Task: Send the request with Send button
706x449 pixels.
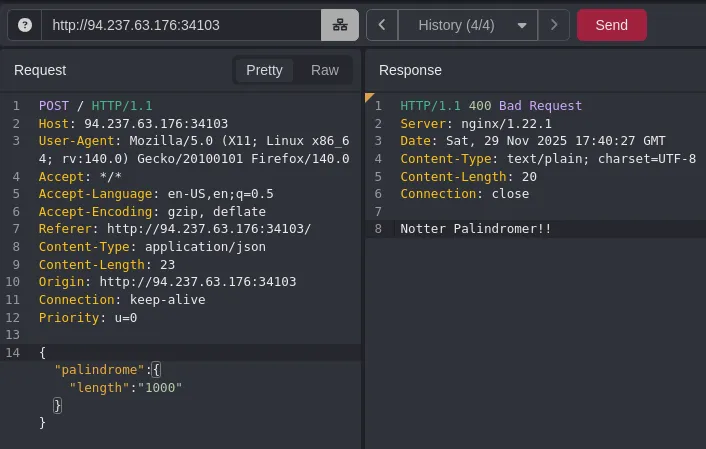Action: point(611,25)
